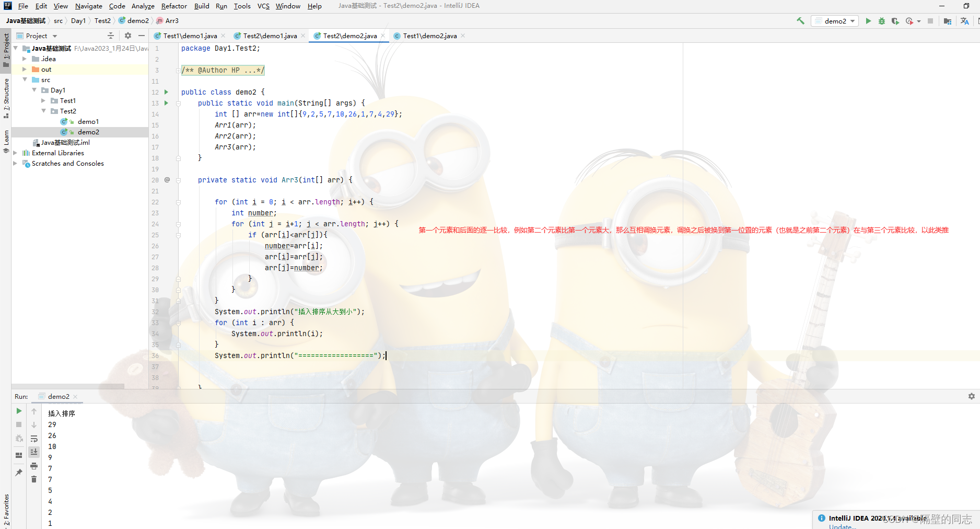This screenshot has height=529, width=980.
Task: Run demo2 with coverage icon
Action: pyautogui.click(x=895, y=21)
